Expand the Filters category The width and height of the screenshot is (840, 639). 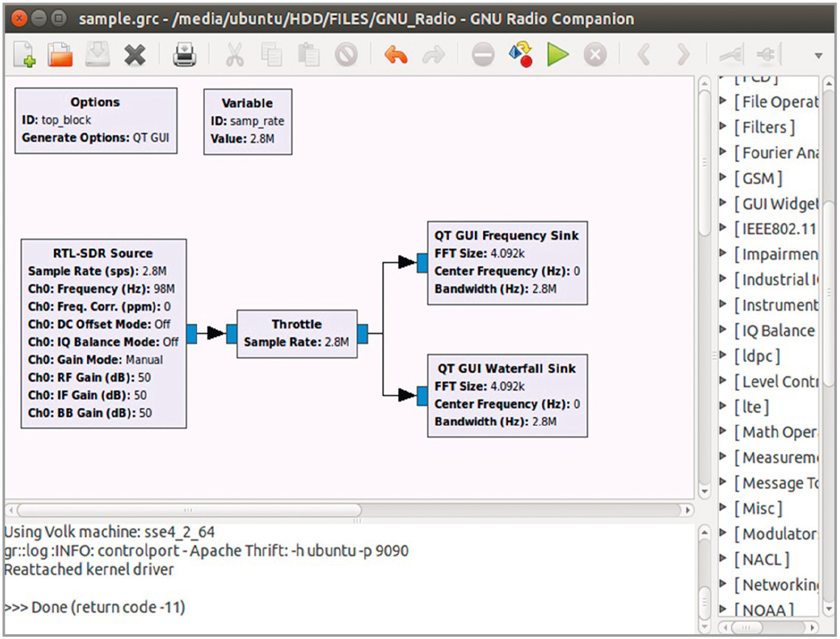[x=722, y=126]
